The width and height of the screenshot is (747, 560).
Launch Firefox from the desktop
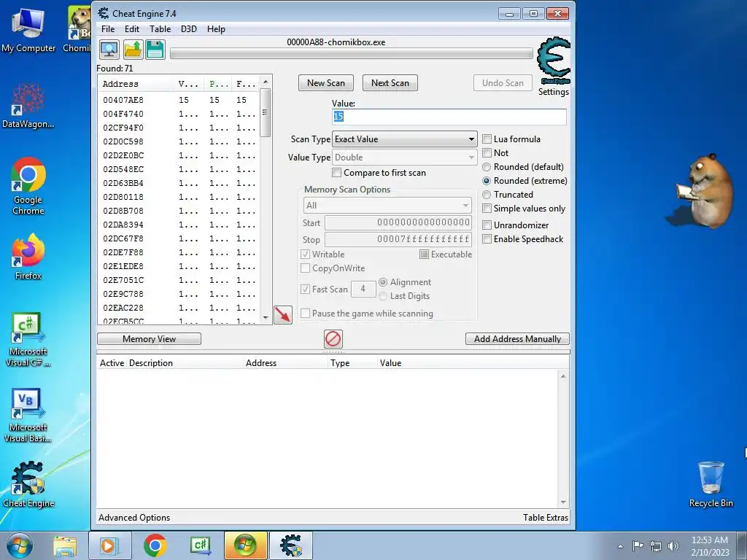pos(28,257)
